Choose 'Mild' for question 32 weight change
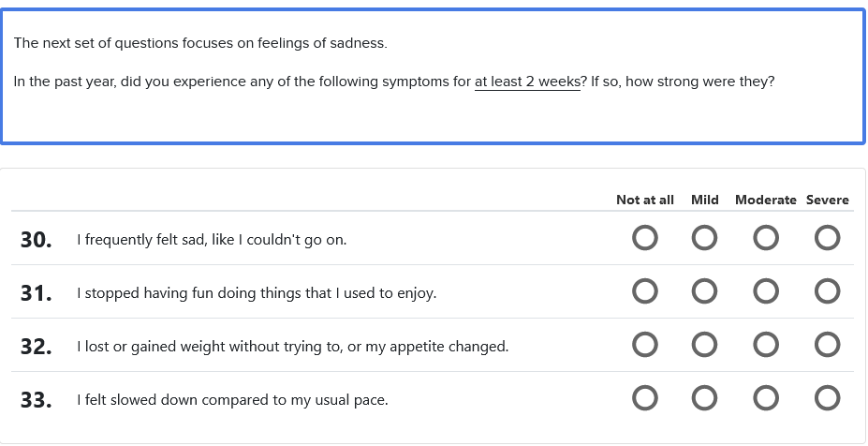The width and height of the screenshot is (868, 446). (705, 346)
